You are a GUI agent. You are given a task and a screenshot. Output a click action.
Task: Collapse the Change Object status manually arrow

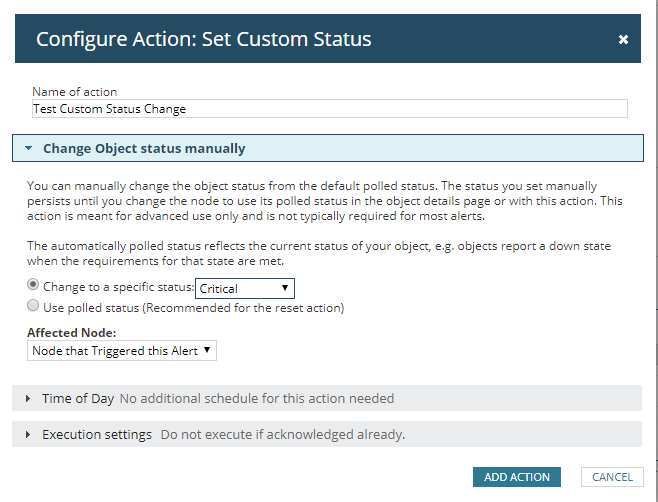tap(28, 149)
